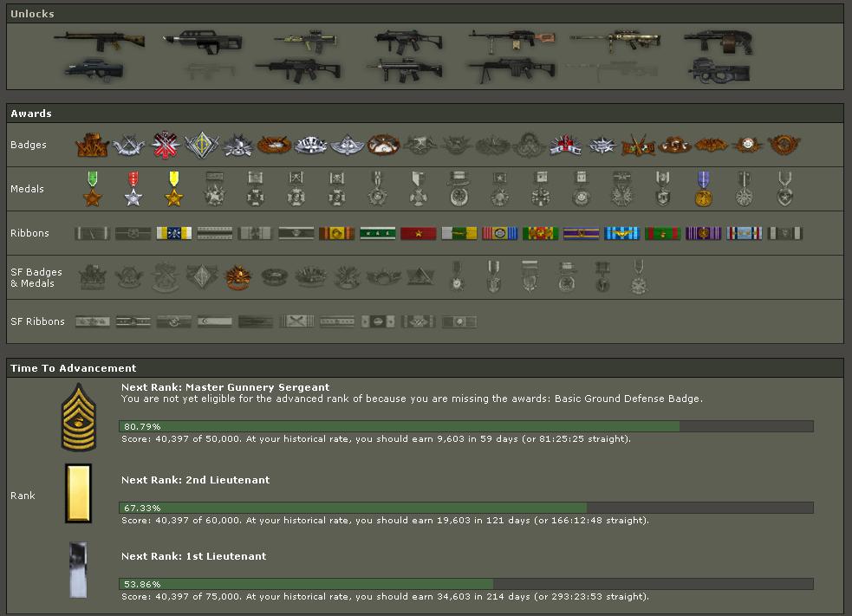This screenshot has width=852, height=616.
Task: Click the yellow-ribbon gold star medal
Action: tap(174, 189)
